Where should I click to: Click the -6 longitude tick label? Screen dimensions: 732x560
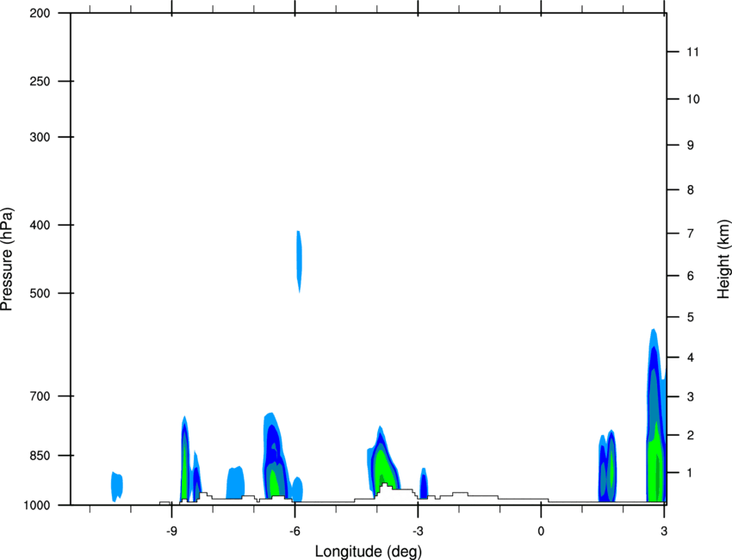pos(295,531)
